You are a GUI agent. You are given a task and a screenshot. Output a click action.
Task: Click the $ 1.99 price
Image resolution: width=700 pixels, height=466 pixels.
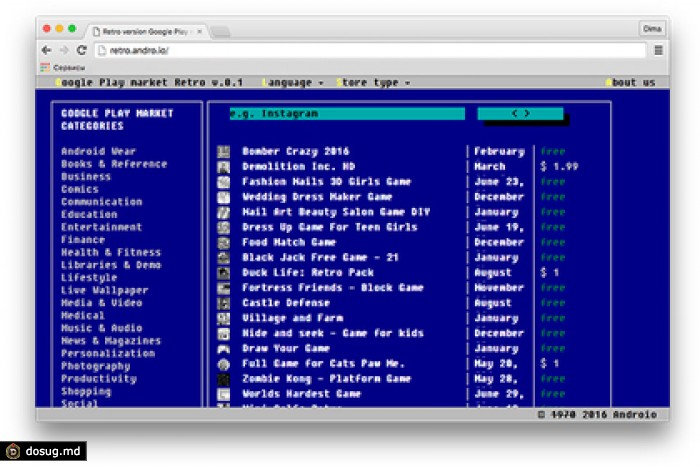pos(558,166)
